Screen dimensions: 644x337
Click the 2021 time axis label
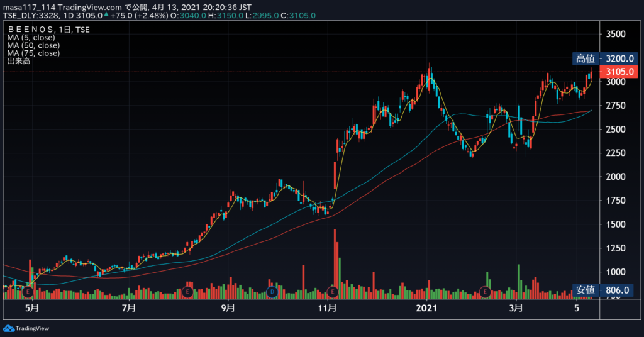click(x=426, y=308)
